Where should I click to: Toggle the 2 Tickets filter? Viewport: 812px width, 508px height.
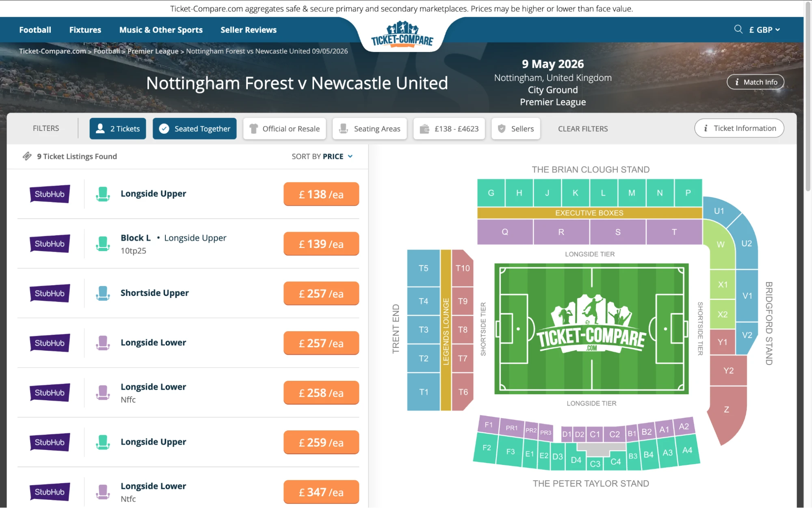click(117, 128)
